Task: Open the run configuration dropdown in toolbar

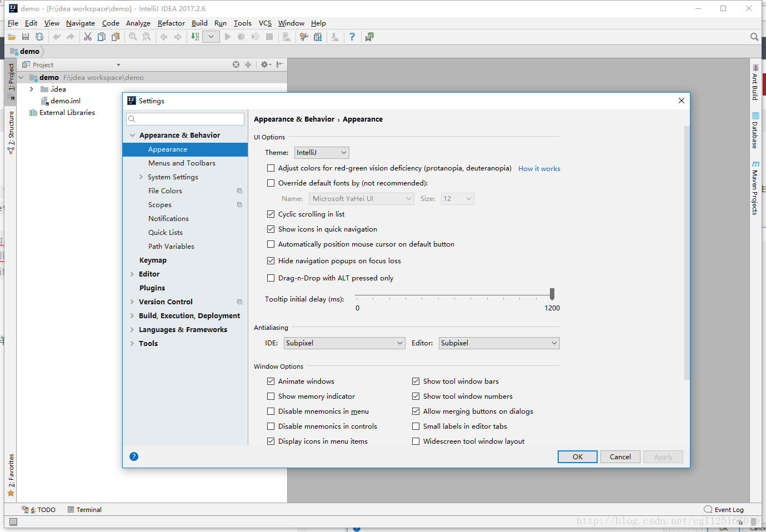Action: click(211, 37)
